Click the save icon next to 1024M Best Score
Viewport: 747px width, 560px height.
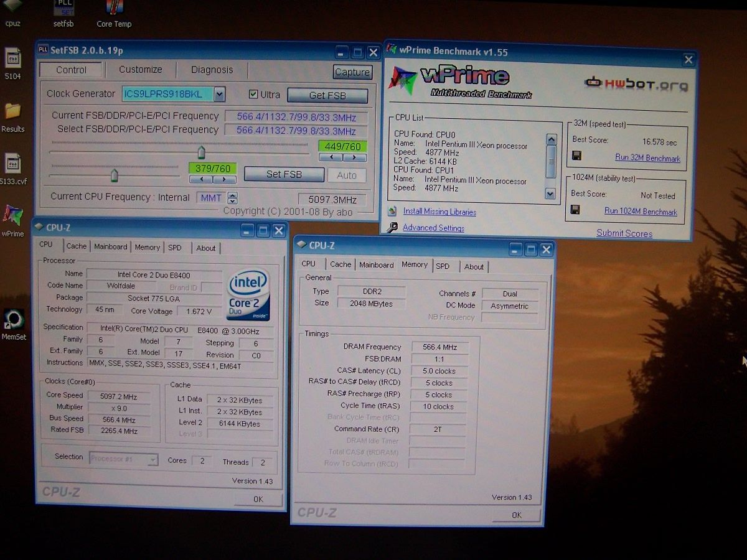click(x=575, y=210)
